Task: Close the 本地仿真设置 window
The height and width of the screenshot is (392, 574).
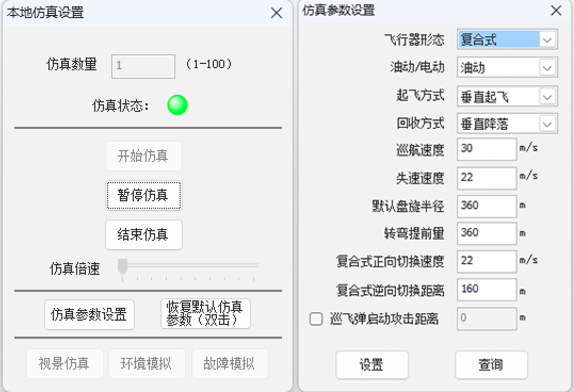Action: (277, 13)
